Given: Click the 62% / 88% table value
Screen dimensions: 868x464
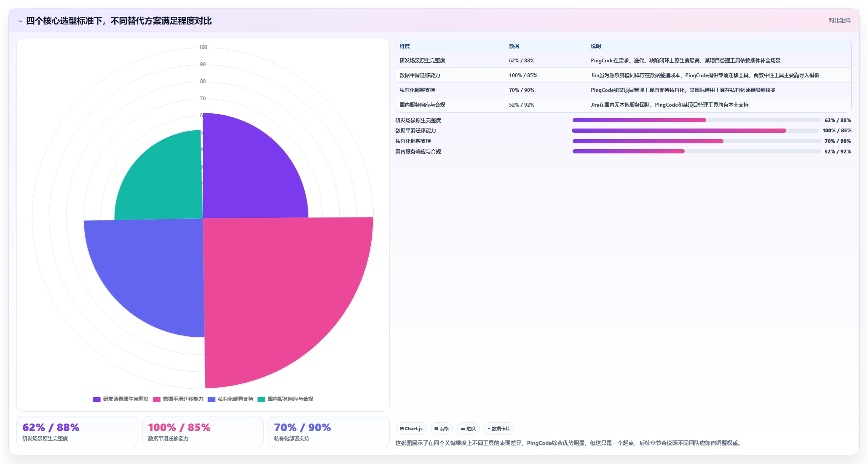Looking at the screenshot, I should click(522, 61).
